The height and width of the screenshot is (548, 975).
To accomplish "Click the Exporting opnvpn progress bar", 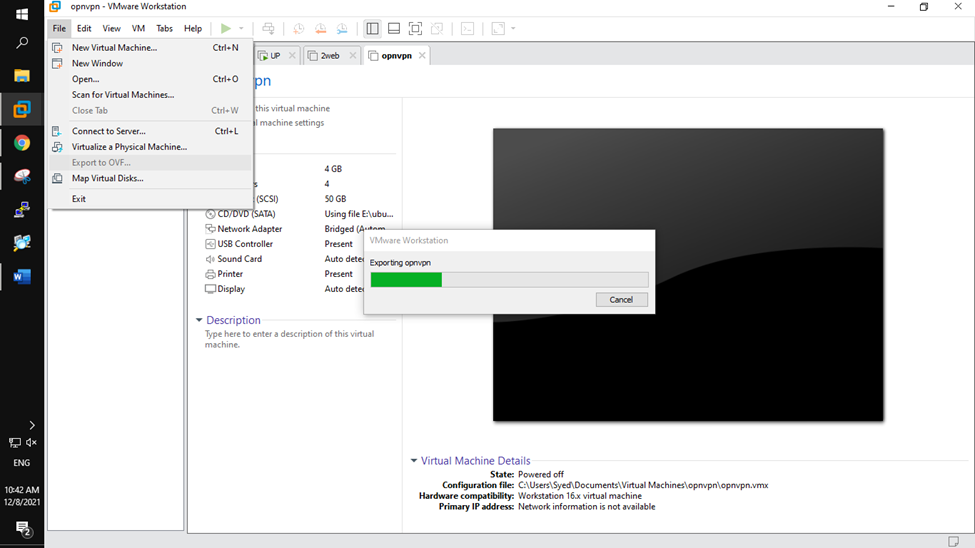I will tap(509, 280).
